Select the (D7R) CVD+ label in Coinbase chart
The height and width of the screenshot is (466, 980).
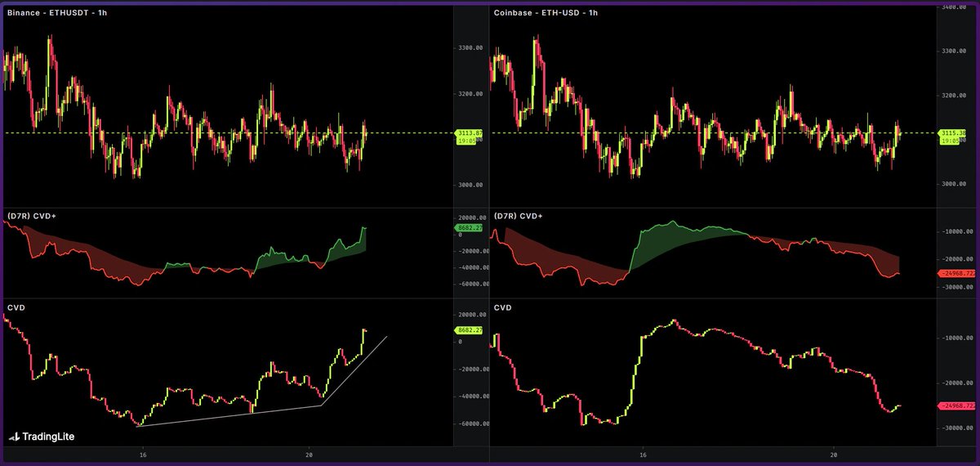518,216
